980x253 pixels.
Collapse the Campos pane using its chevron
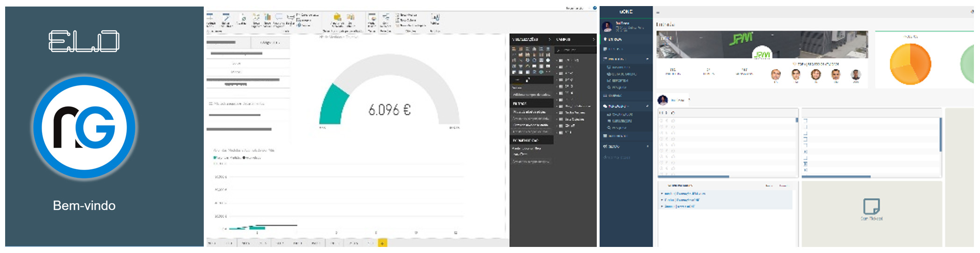pyautogui.click(x=594, y=39)
